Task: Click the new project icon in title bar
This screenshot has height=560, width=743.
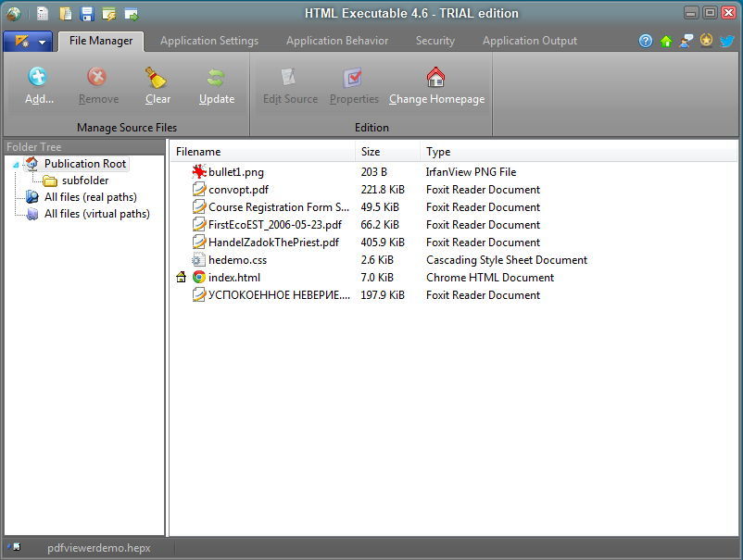Action: (43, 14)
